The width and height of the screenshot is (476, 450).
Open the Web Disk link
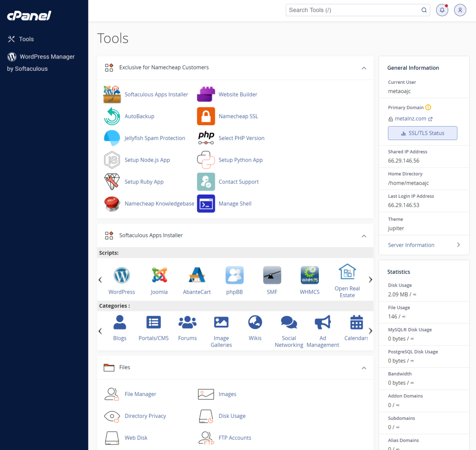click(x=136, y=438)
